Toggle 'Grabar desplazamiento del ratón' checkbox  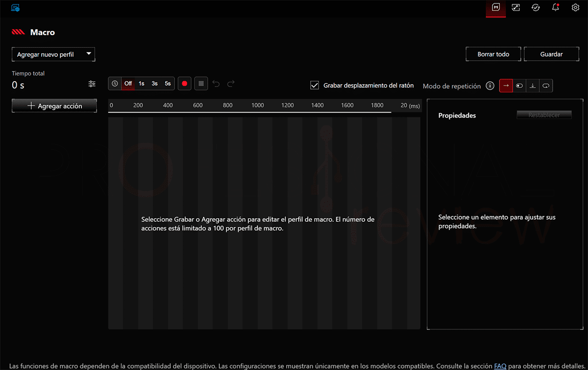(x=315, y=85)
